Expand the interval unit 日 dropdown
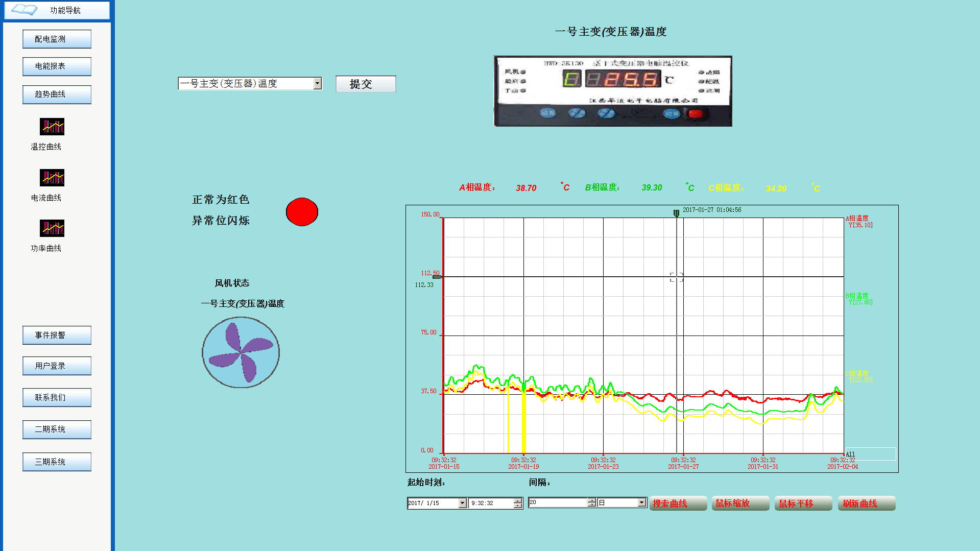This screenshot has width=980, height=551. 641,502
